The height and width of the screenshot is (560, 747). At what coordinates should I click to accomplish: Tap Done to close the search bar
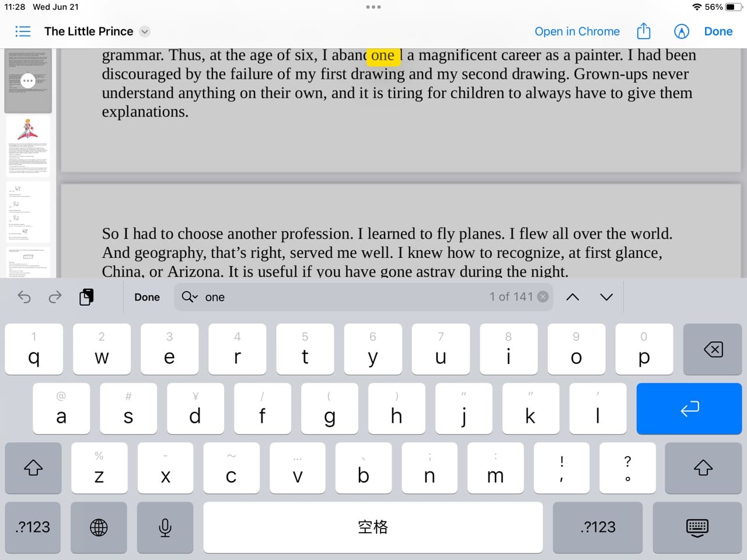click(x=147, y=297)
